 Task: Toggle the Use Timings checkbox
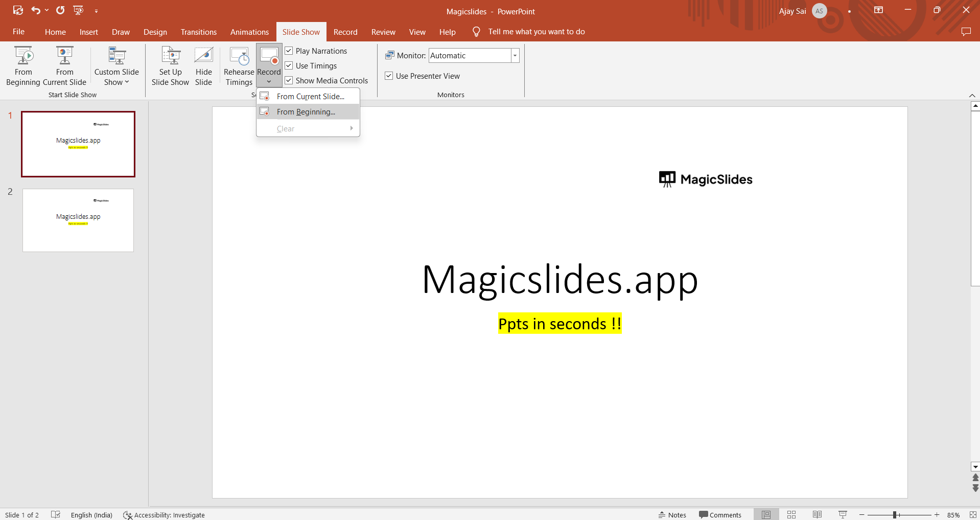(x=289, y=66)
